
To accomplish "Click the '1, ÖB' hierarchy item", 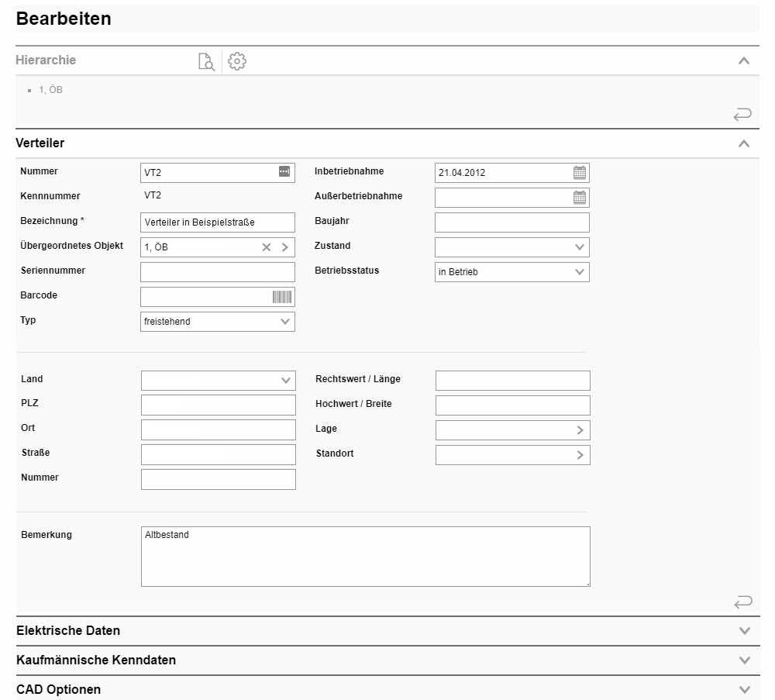I will tap(50, 90).
